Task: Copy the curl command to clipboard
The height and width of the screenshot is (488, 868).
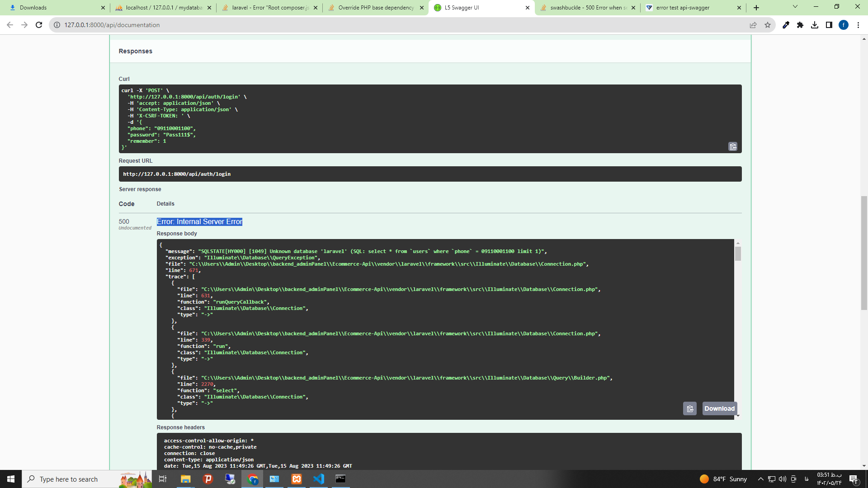Action: coord(732,147)
